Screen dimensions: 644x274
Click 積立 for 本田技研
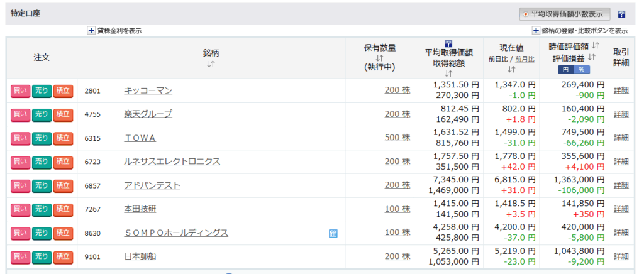pyautogui.click(x=63, y=209)
